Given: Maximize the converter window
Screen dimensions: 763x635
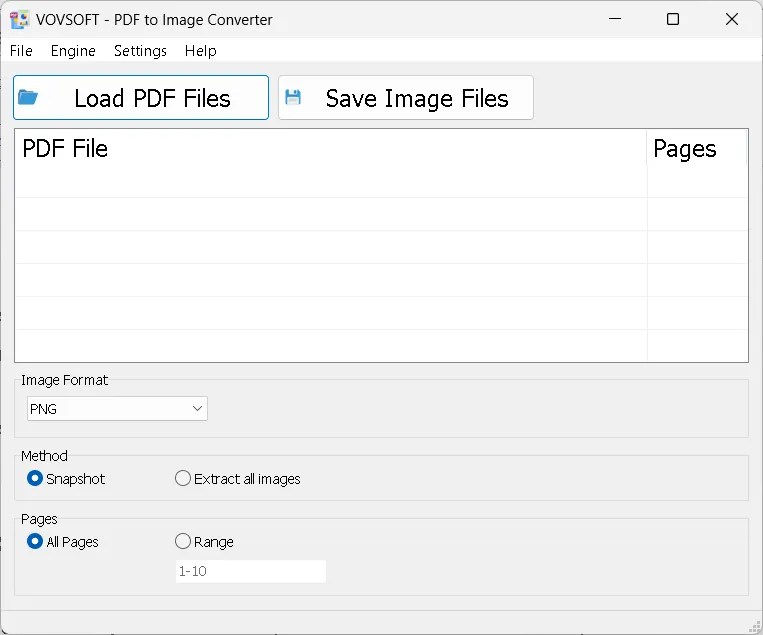Looking at the screenshot, I should [673, 19].
